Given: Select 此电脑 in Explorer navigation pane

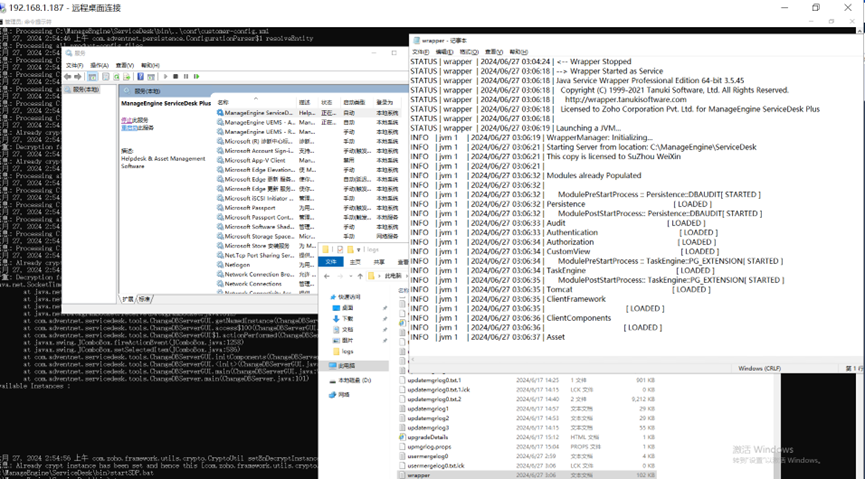Looking at the screenshot, I should click(354, 365).
